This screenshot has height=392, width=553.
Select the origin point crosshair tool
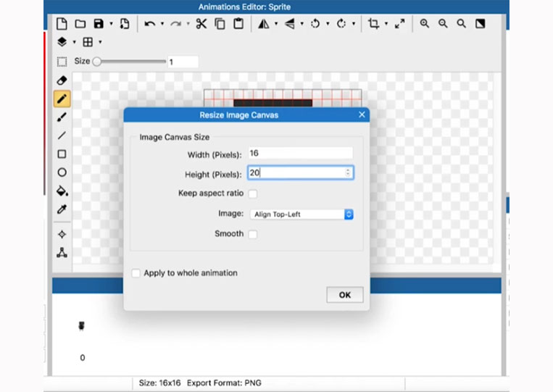coord(62,234)
